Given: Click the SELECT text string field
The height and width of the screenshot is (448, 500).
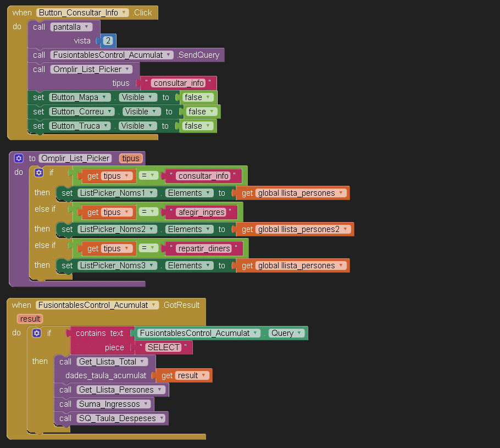Looking at the screenshot, I should pyautogui.click(x=163, y=347).
